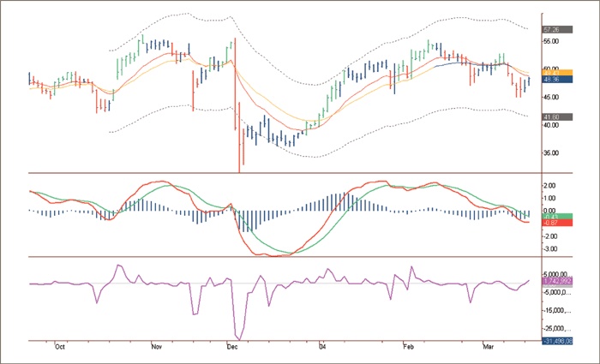Select the Nov date on time axis
Screen dimensions: 600x364
pos(156,347)
